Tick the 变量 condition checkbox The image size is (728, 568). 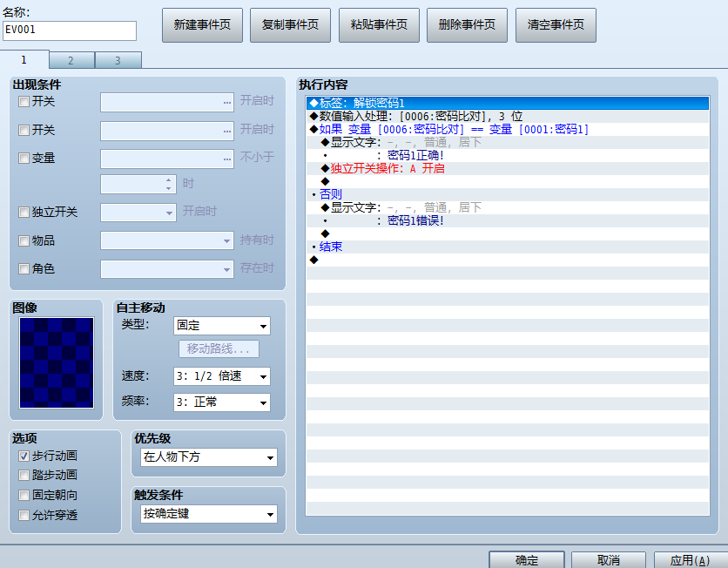tap(24, 159)
